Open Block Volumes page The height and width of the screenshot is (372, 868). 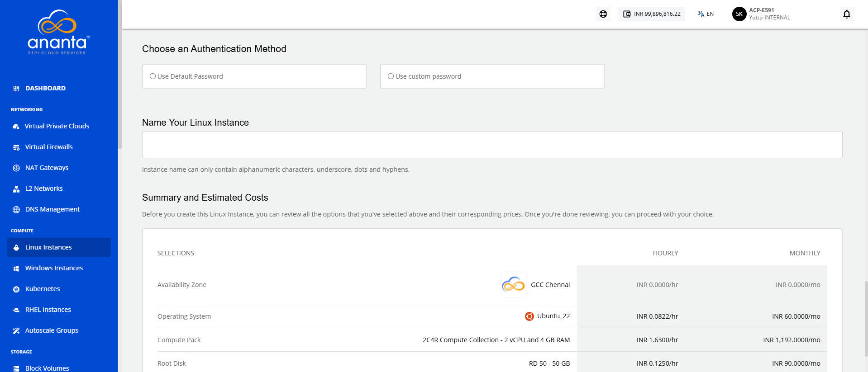(x=47, y=368)
